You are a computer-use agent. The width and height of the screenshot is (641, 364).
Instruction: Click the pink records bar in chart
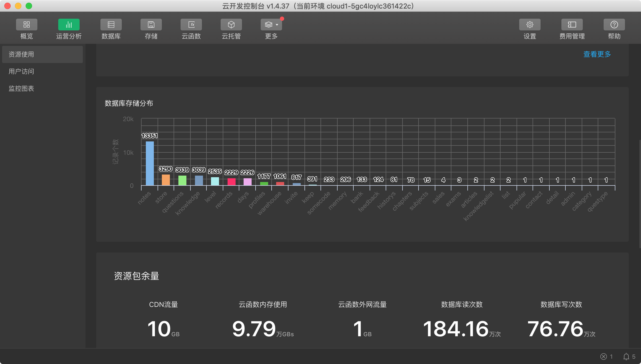231,182
